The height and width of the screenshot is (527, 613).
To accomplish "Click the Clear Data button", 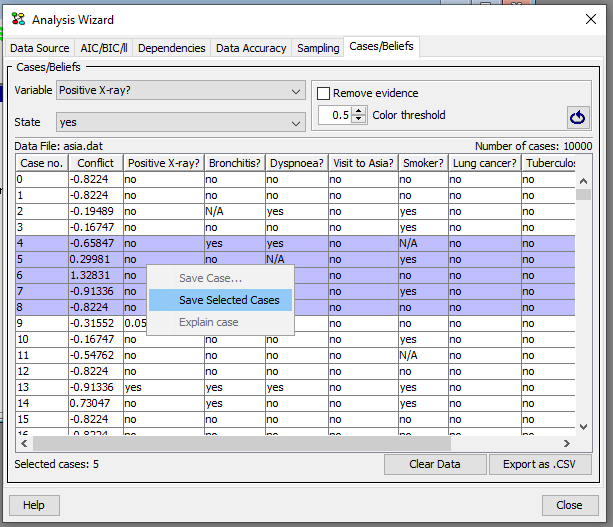I will click(x=435, y=464).
